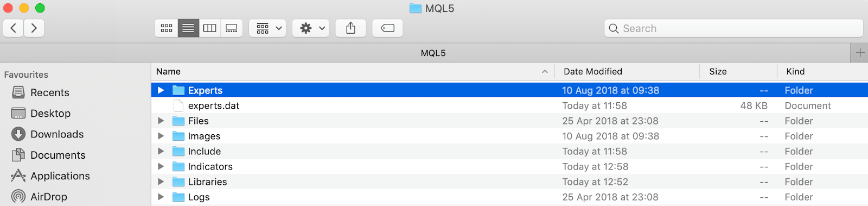Select list view toggle button
Viewport: 868px width, 206px height.
coord(188,28)
